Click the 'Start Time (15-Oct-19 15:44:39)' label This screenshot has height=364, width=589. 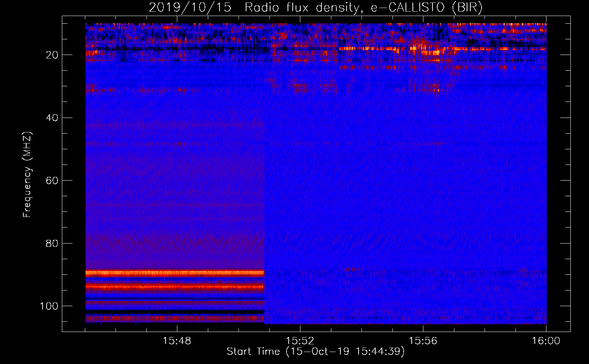point(316,352)
